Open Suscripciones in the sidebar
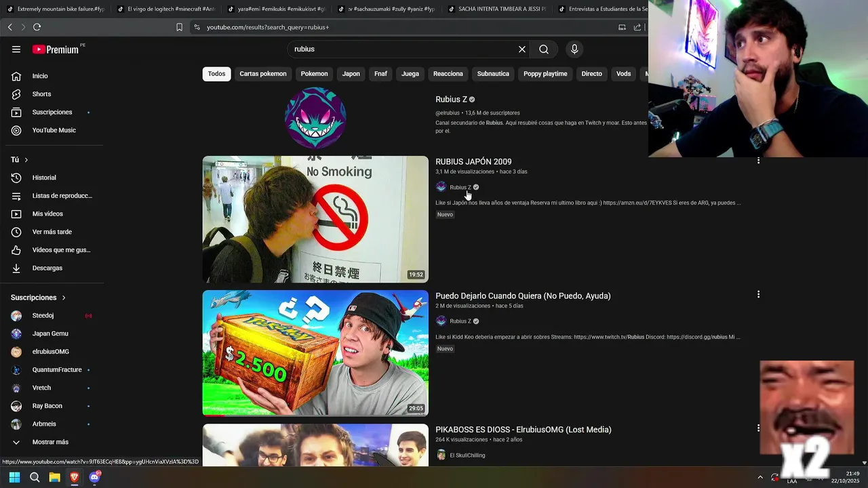The height and width of the screenshot is (488, 868). point(52,112)
